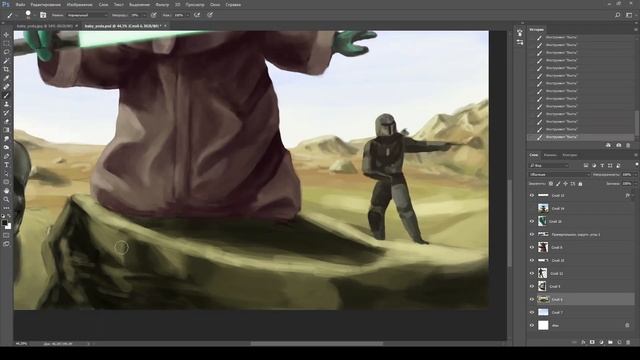Open brush blend mode dropdown in options bar
The height and width of the screenshot is (360, 640).
tap(87, 15)
